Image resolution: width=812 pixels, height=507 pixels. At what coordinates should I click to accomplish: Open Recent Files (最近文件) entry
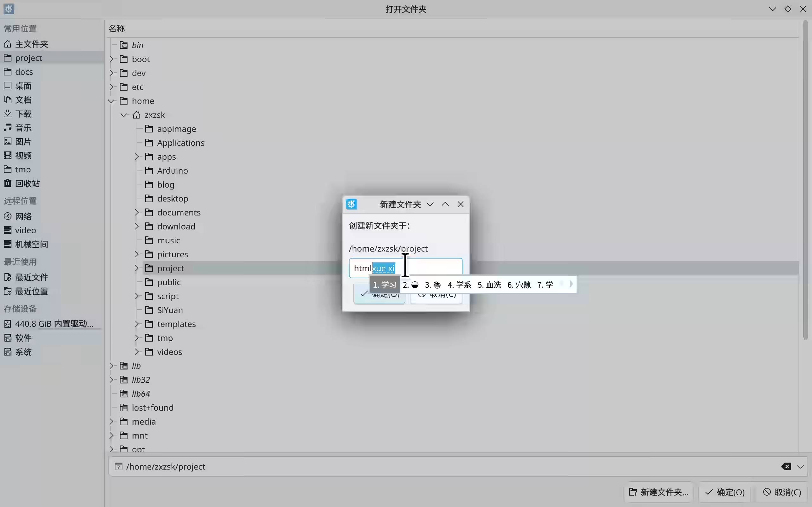point(31,277)
